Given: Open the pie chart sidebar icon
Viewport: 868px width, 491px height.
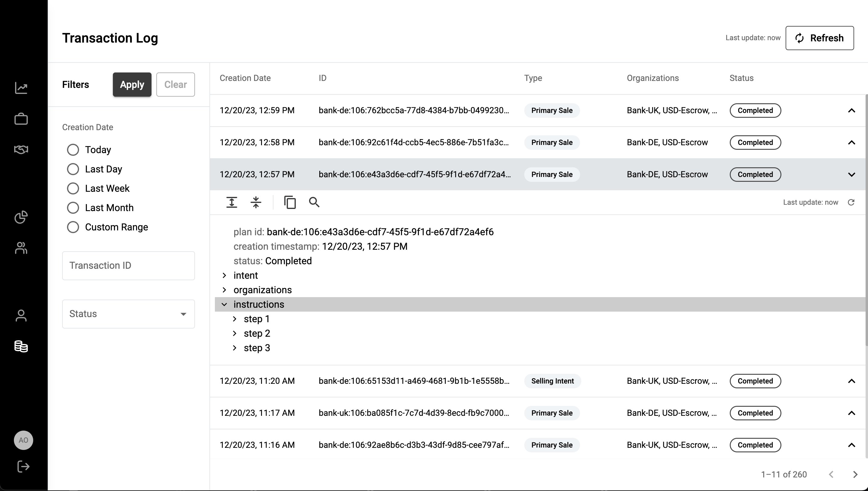Looking at the screenshot, I should pyautogui.click(x=21, y=217).
